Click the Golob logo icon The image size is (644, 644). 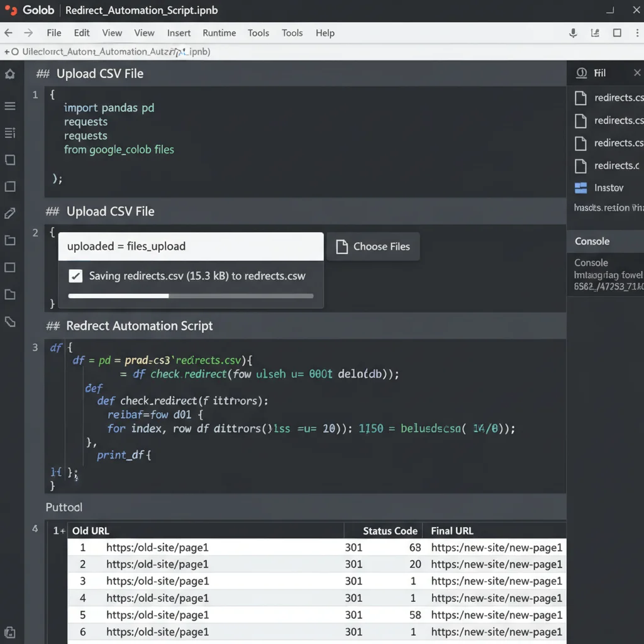[11, 10]
